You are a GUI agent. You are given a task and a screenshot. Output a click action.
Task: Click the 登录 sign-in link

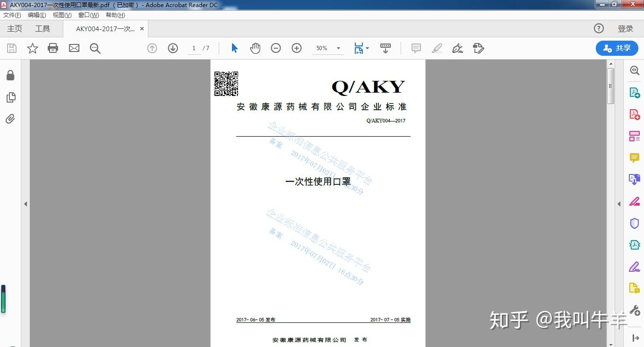(625, 29)
